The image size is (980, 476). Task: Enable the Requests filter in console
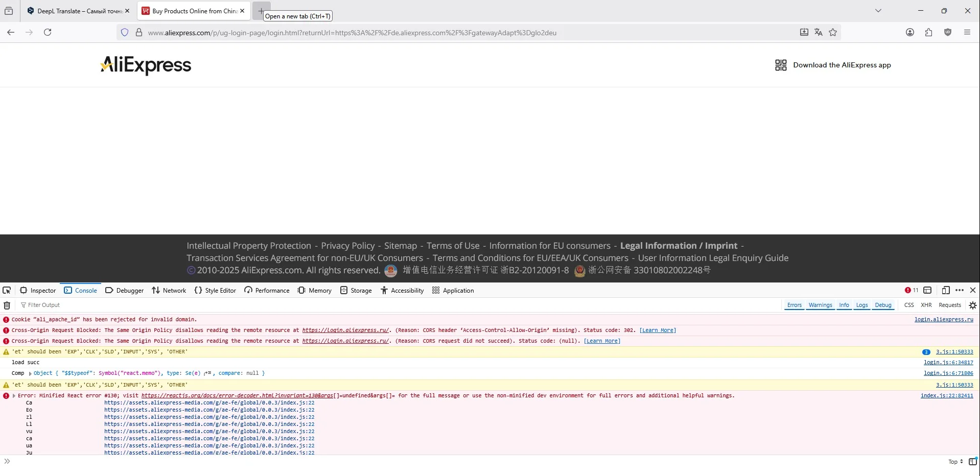(x=950, y=305)
